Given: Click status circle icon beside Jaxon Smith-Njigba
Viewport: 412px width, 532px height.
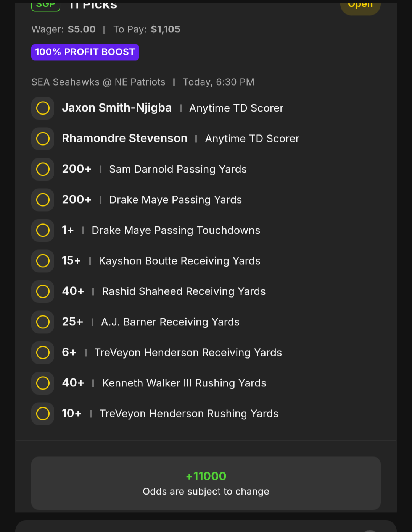Looking at the screenshot, I should coord(43,108).
